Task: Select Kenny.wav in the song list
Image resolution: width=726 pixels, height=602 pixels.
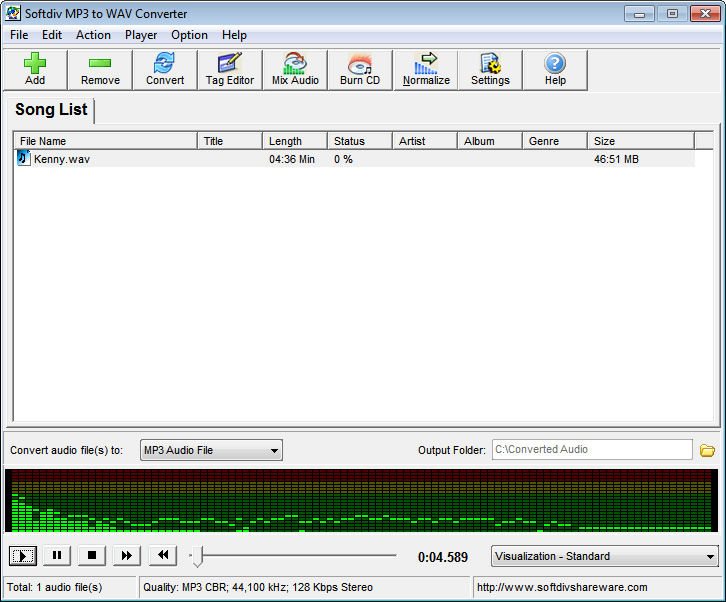Action: pyautogui.click(x=62, y=159)
